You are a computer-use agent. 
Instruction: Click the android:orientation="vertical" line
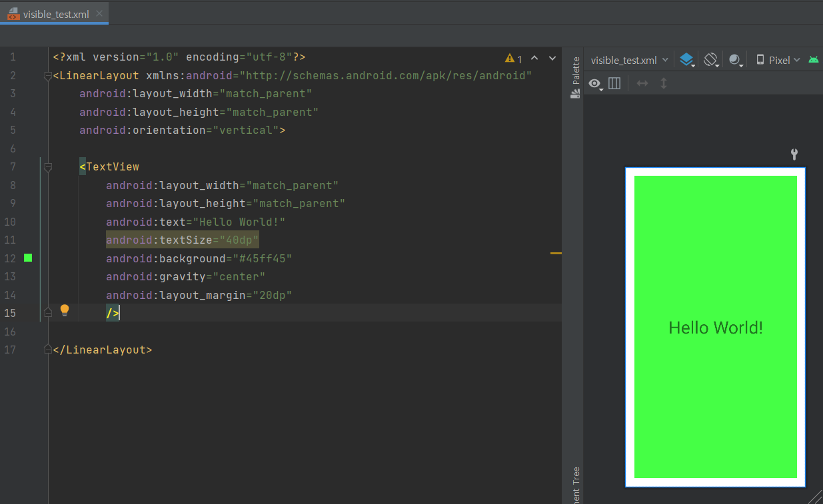point(183,130)
